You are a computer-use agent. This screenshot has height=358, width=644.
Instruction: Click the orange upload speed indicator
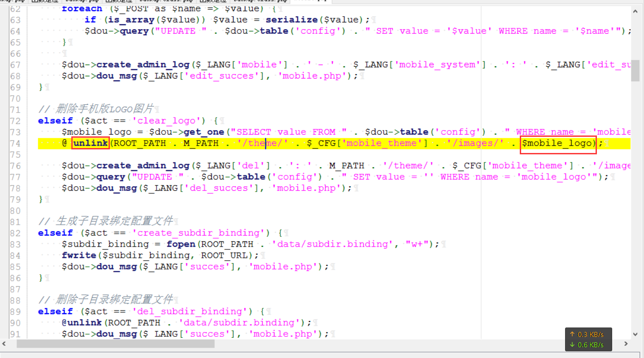tap(587, 334)
